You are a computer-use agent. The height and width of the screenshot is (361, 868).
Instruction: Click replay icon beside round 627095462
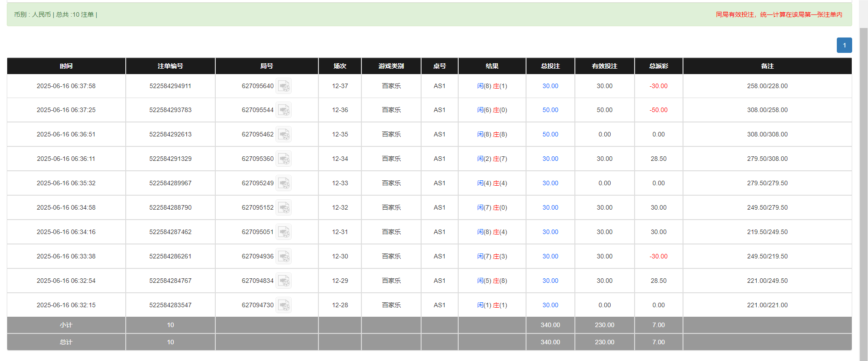284,135
